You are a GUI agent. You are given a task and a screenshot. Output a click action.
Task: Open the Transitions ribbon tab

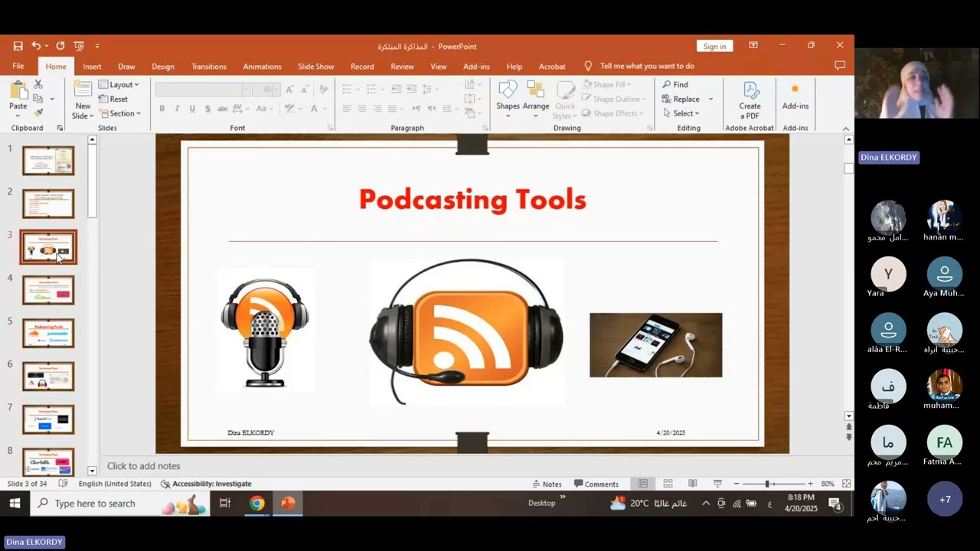tap(208, 67)
